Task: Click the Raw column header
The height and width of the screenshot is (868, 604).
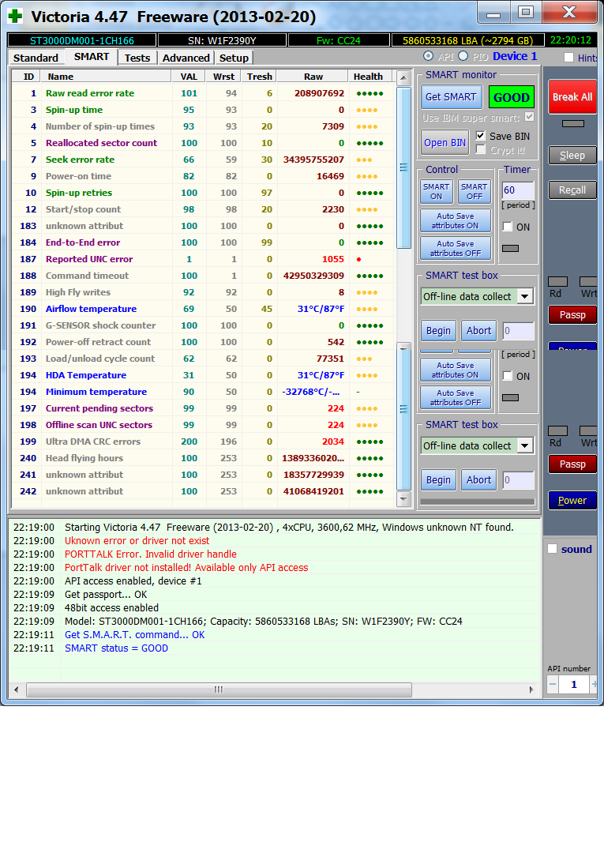Action: coord(313,77)
